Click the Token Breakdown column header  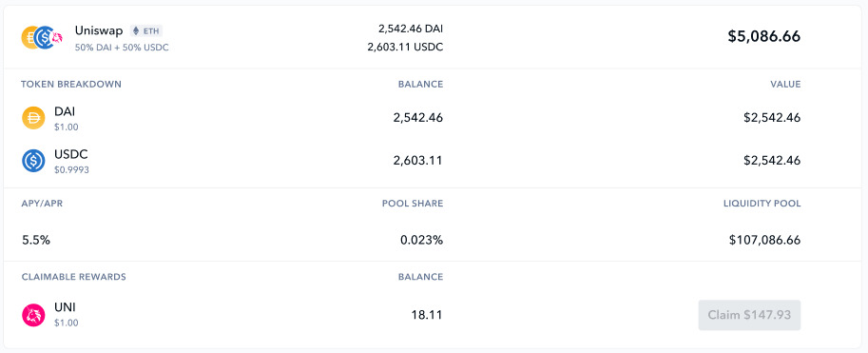71,85
